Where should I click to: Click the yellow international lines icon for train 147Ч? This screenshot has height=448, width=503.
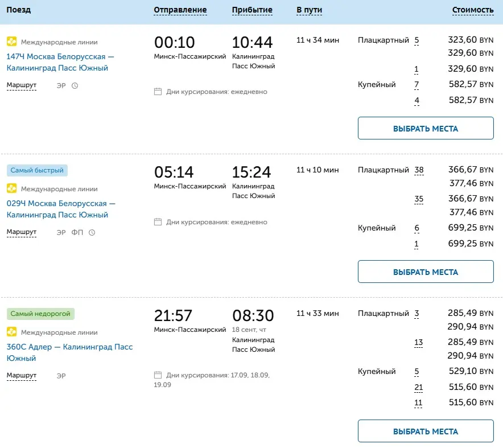(11, 42)
